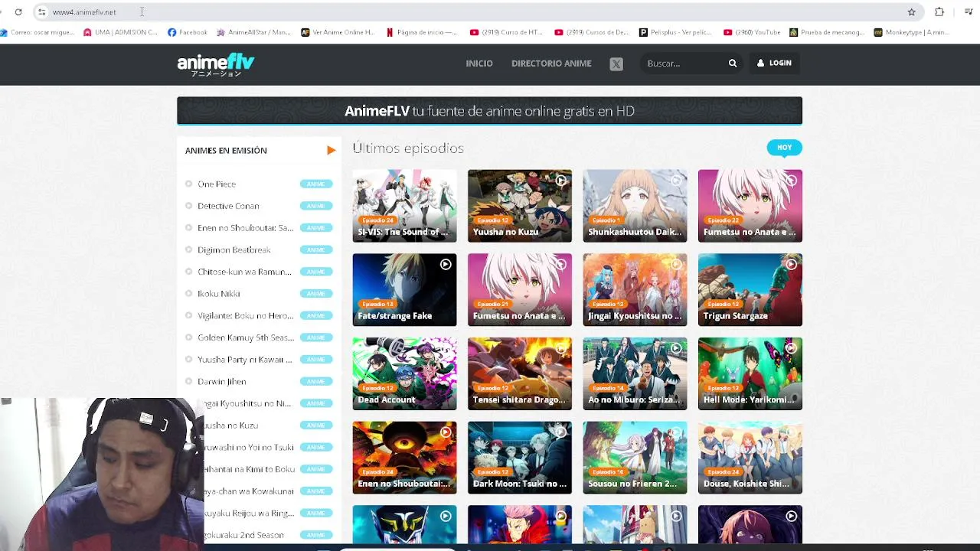980x551 pixels.
Task: Select Chitose-kun wa Ramune in list
Action: (x=244, y=272)
